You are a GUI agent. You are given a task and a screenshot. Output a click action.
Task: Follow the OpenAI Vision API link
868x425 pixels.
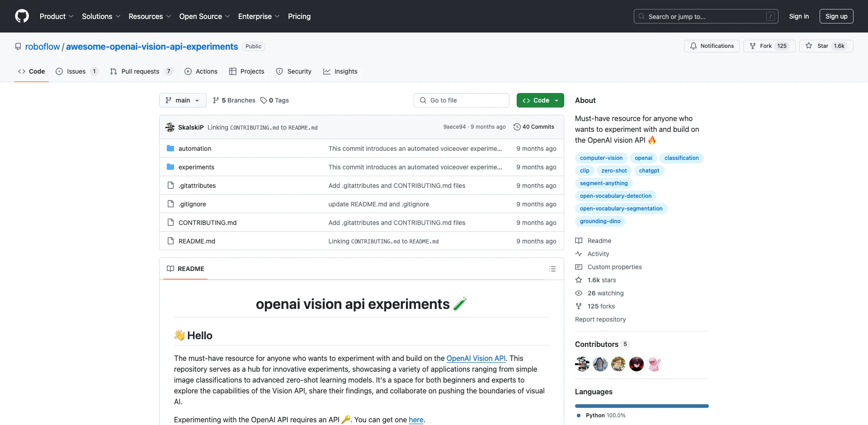coord(476,358)
